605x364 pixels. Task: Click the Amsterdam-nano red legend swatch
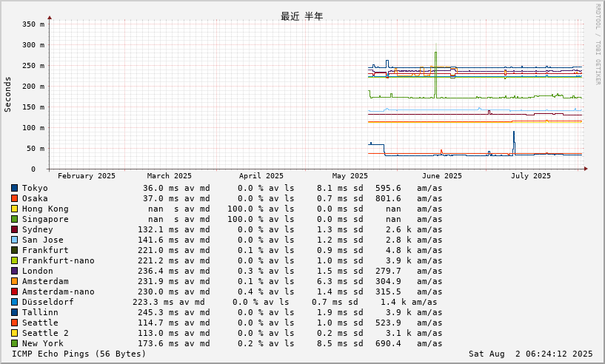point(14,292)
